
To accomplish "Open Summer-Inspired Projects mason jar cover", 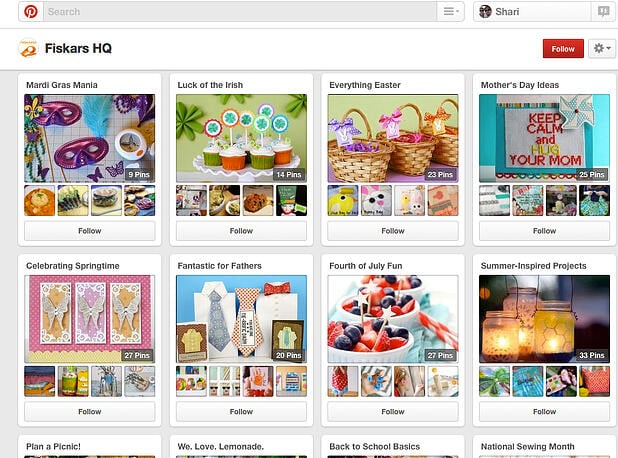I will coord(544,319).
